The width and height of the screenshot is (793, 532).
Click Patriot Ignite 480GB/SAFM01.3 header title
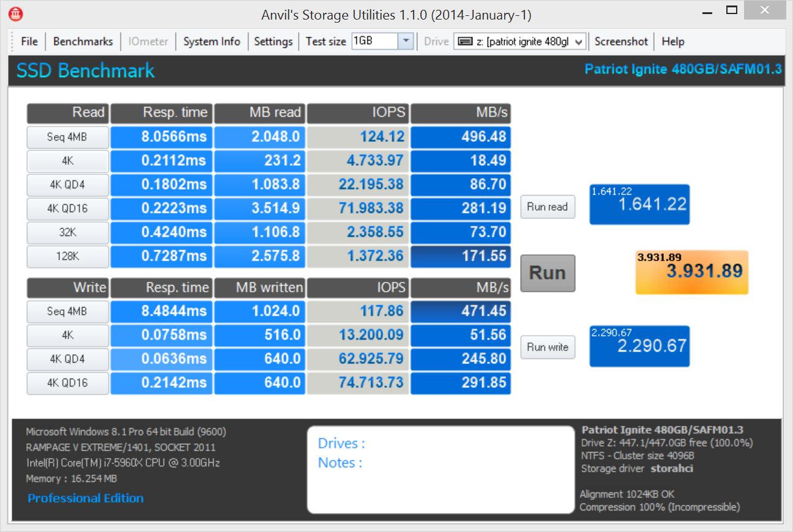[x=683, y=70]
